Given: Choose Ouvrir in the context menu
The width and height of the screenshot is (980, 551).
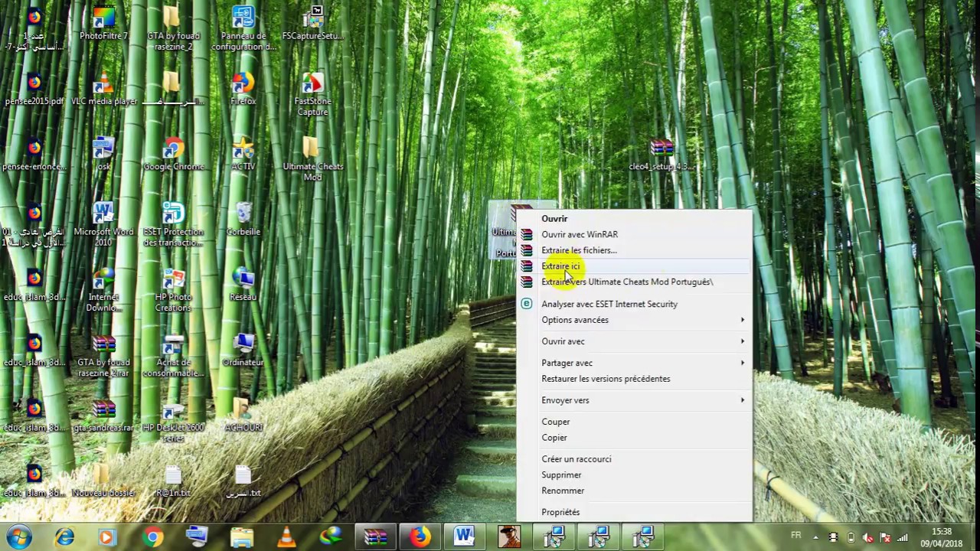Looking at the screenshot, I should (x=634, y=219).
